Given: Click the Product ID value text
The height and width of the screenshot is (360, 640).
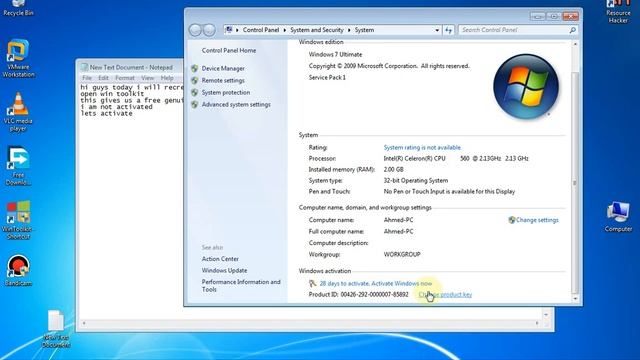Looking at the screenshot, I should point(374,294).
